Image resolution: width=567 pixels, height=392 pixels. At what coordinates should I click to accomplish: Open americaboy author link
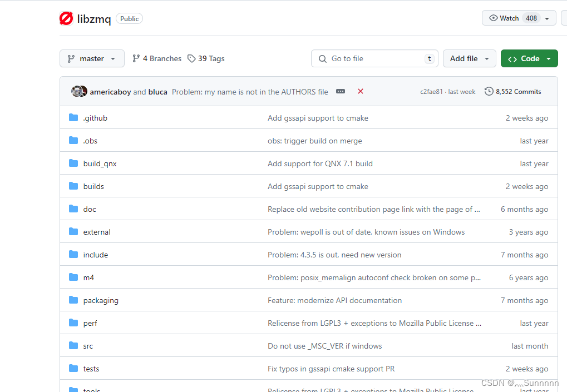[x=110, y=92]
